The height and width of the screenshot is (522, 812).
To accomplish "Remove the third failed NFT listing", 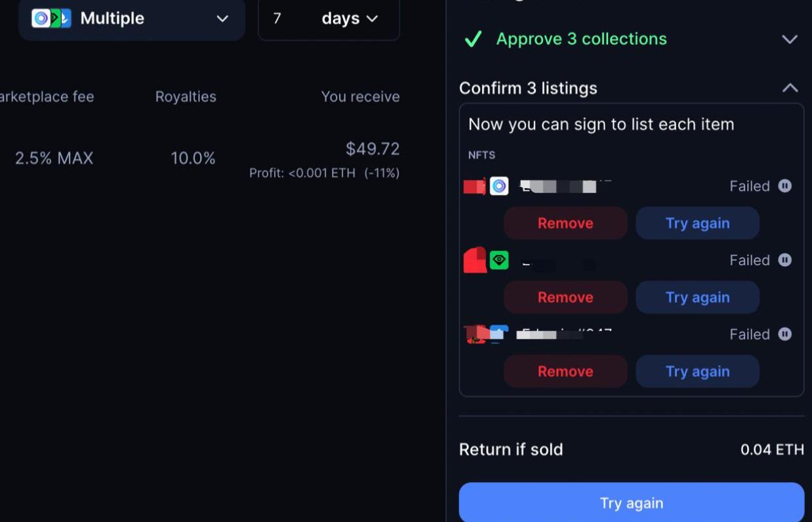I will (565, 371).
